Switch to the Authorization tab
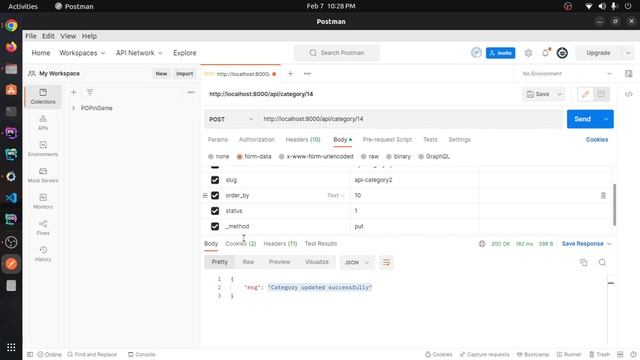The width and height of the screenshot is (640, 360). (257, 140)
